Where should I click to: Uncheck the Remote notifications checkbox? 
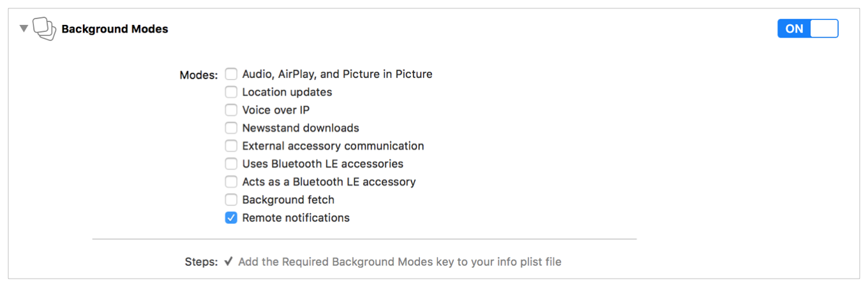click(231, 218)
